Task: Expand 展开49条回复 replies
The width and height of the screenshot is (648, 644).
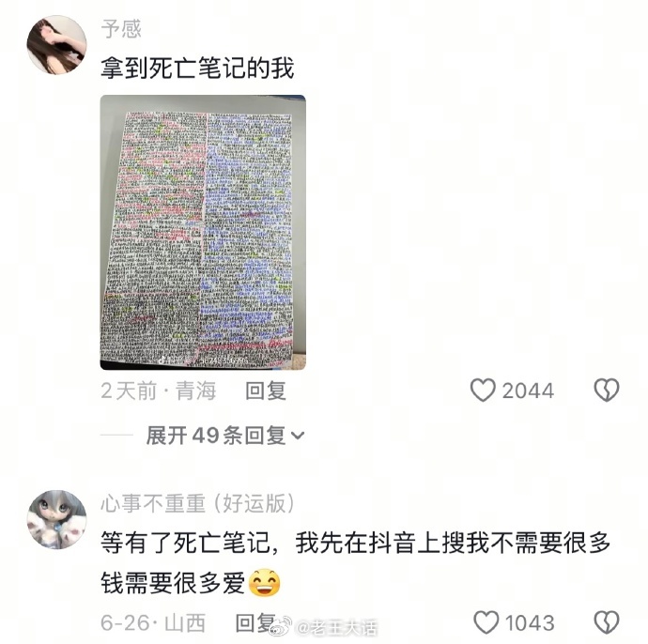Action: coord(225,436)
